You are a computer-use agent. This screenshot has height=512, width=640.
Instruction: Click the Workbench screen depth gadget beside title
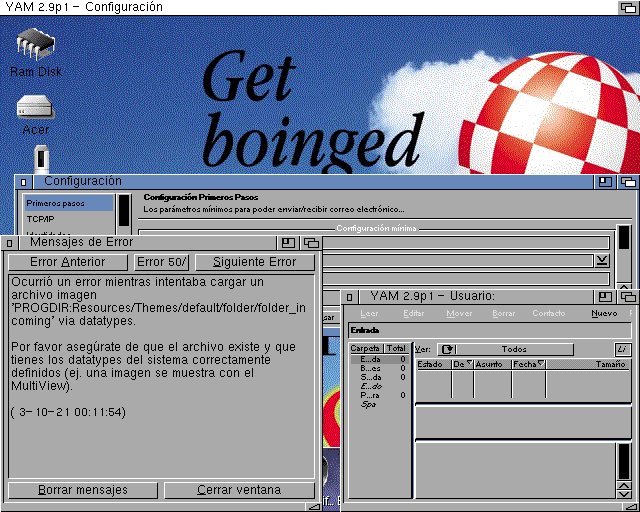(x=628, y=7)
